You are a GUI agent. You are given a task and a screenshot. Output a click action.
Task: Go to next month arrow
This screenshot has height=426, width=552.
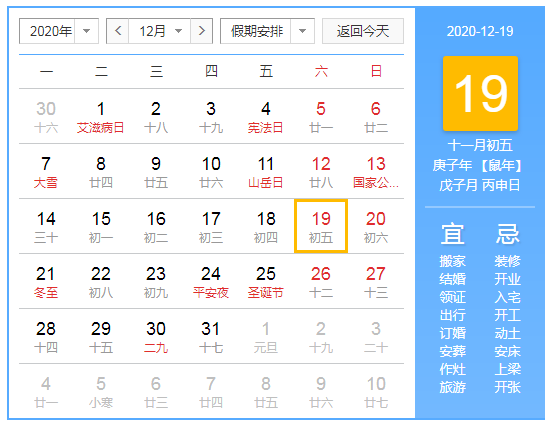(x=201, y=31)
